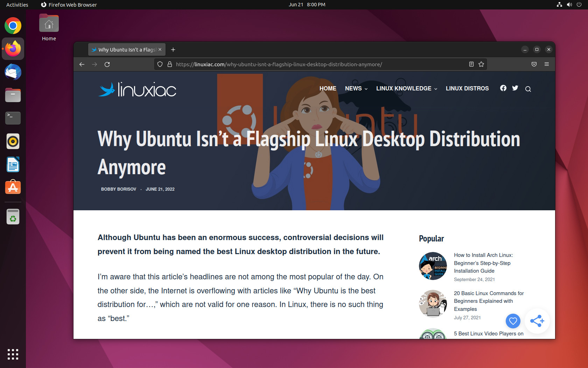This screenshot has width=588, height=368.
Task: Open the Firefox hamburger application menu
Action: (547, 64)
